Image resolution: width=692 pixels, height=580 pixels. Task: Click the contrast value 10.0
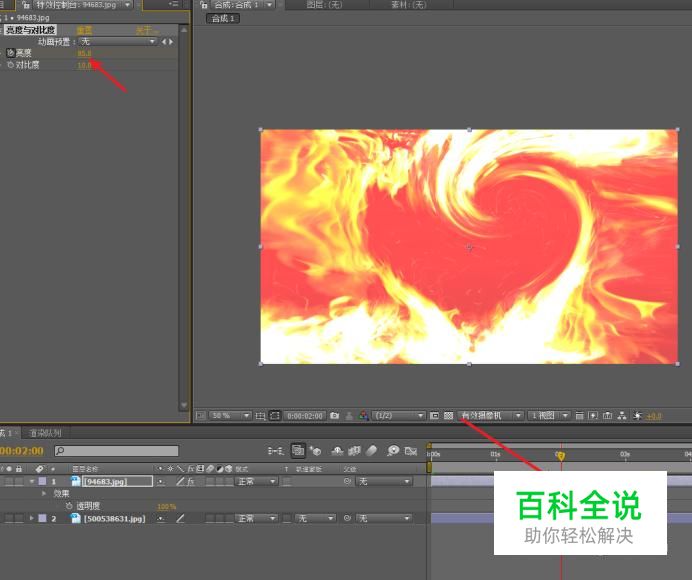(x=84, y=65)
